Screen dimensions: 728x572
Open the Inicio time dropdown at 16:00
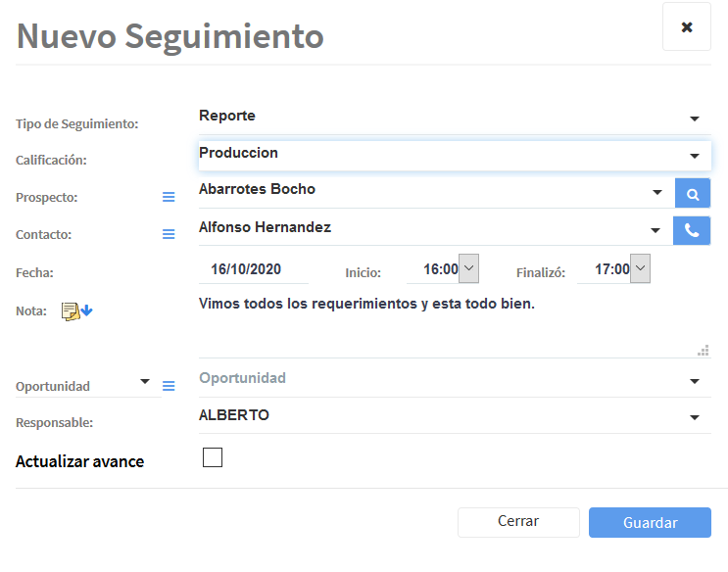coord(468,268)
